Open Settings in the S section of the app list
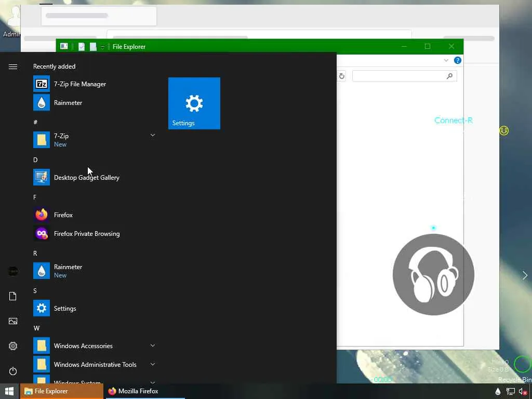Viewport: 532px width, 399px height. coord(95,308)
